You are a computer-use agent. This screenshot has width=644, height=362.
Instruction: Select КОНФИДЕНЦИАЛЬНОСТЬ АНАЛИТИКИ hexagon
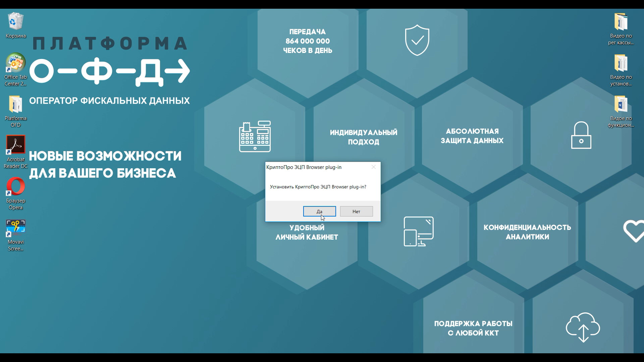click(527, 232)
